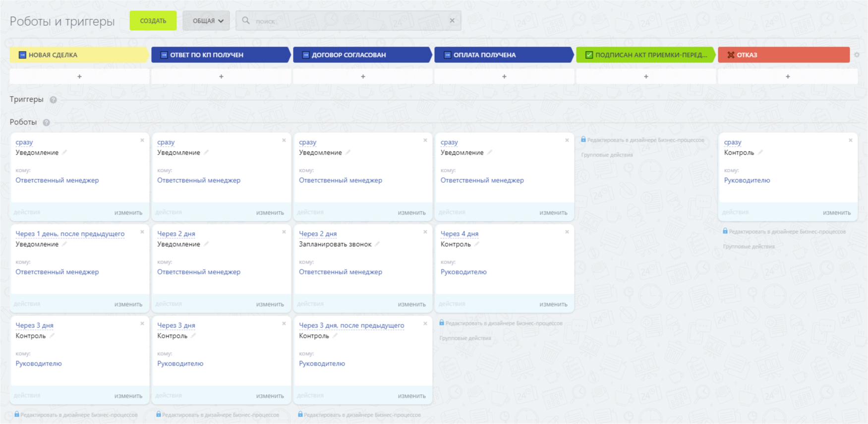Image resolution: width=868 pixels, height=424 pixels.
Task: Click pencil beside Уведомление in Через 1 день card
Action: tap(64, 244)
